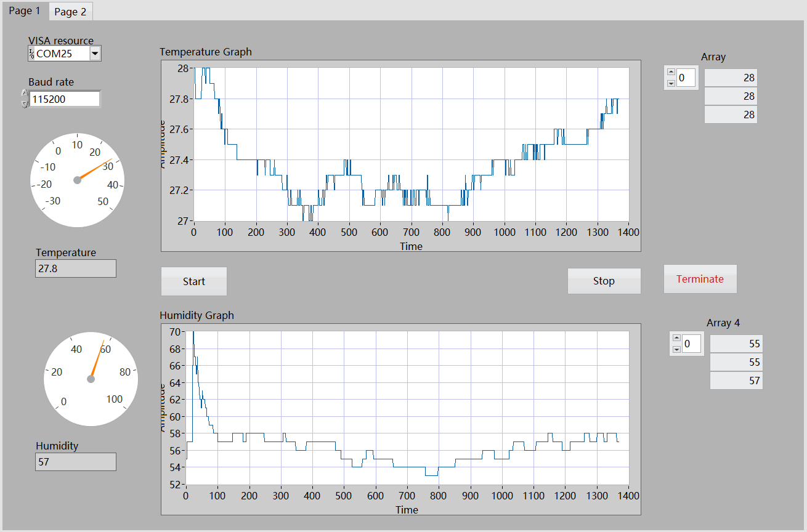Click the 'Baud rate' label
The width and height of the screenshot is (807, 532).
click(x=51, y=82)
